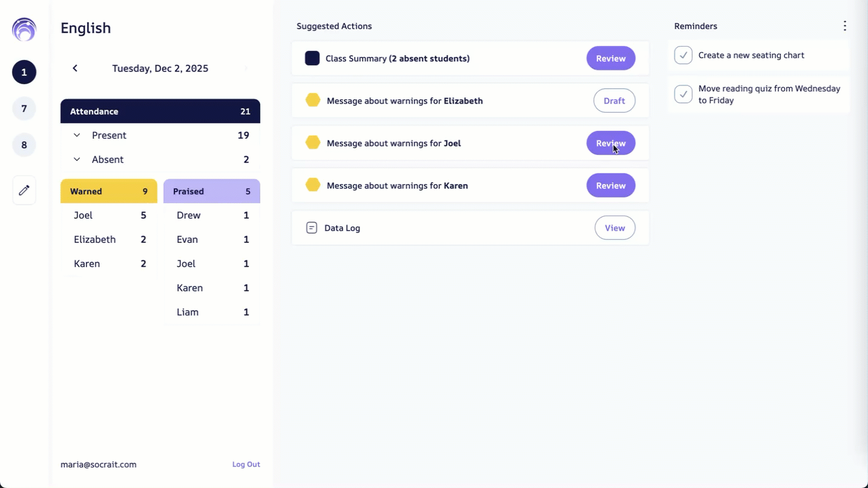Open the Reminders three-dot menu
The width and height of the screenshot is (868, 488).
pos(844,25)
